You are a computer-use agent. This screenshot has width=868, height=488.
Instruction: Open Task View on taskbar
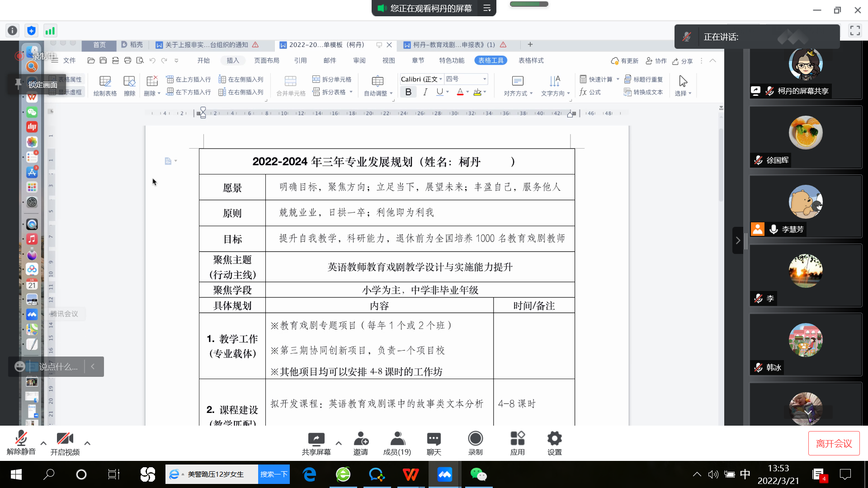[113, 474]
